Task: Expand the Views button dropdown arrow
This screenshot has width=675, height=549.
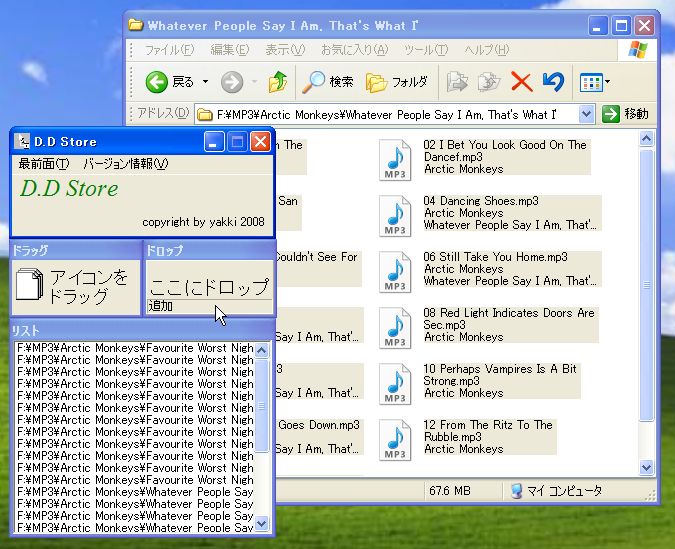Action: [607, 82]
